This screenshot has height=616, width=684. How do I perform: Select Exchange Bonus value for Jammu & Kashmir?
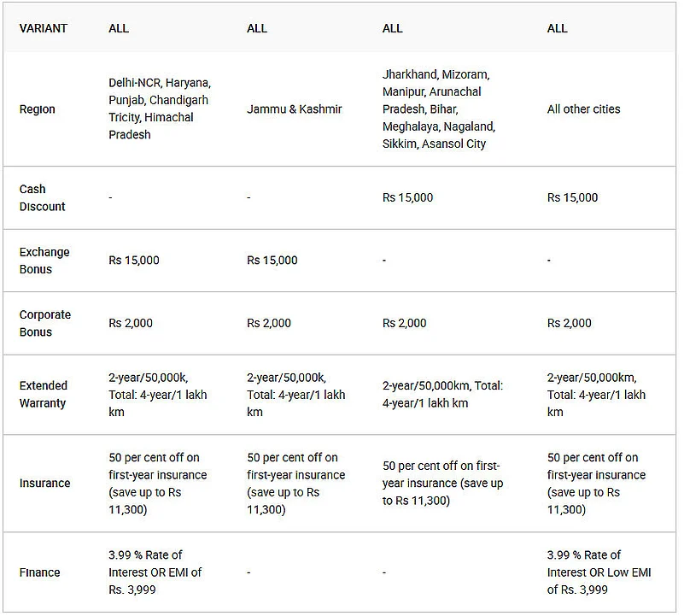point(272,261)
